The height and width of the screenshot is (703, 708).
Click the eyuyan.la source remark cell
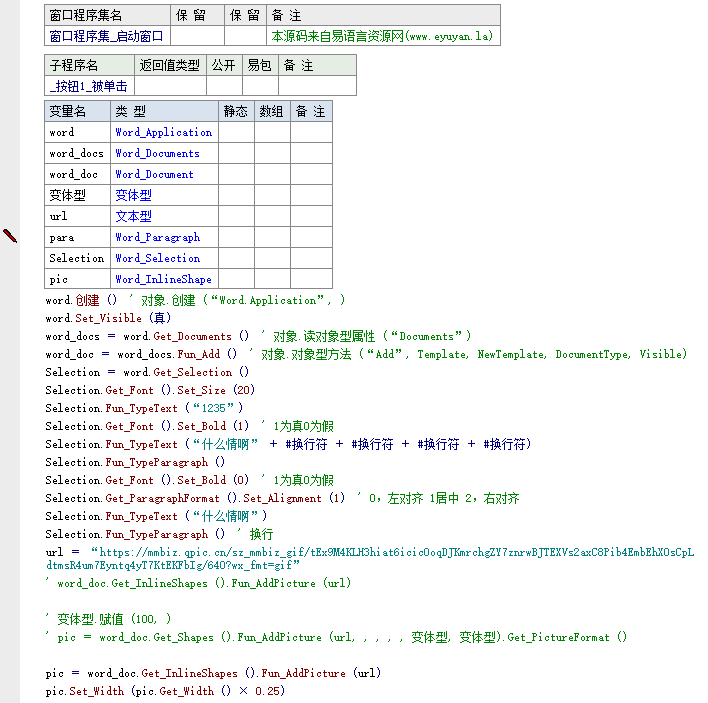[382, 36]
